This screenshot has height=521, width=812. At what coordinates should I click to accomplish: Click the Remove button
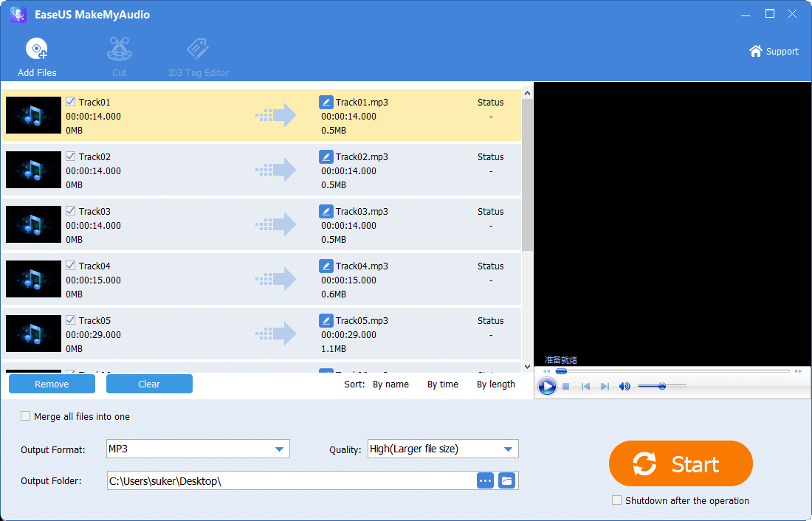52,384
